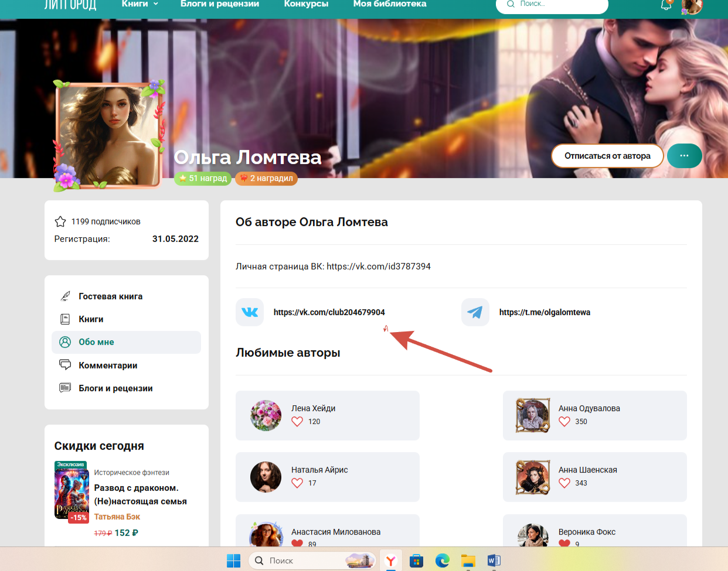Launch Microsoft Word from the taskbar
728x571 pixels.
494,560
